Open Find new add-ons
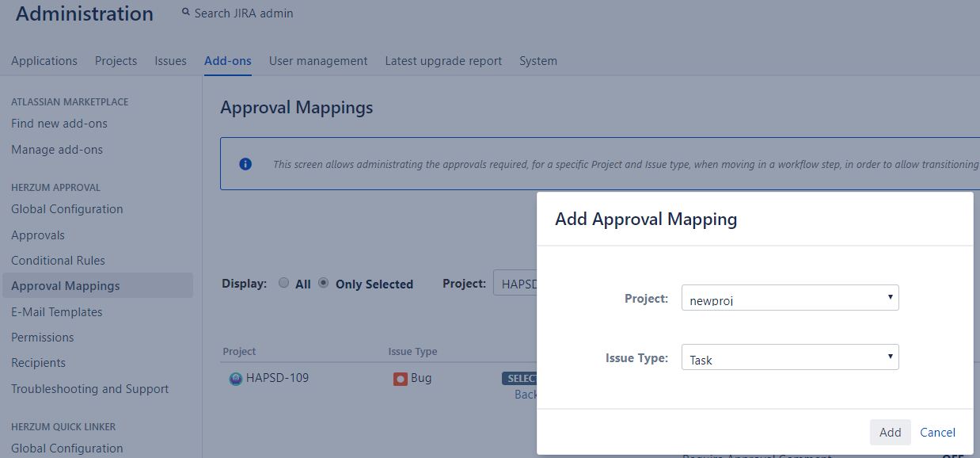Screen dimensions: 980x458 click(59, 124)
